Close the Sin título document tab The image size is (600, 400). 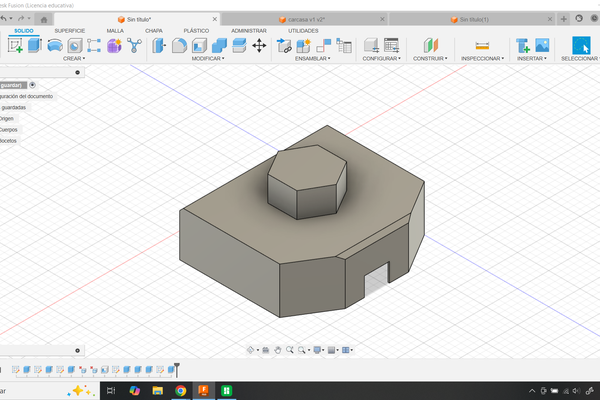[213, 19]
